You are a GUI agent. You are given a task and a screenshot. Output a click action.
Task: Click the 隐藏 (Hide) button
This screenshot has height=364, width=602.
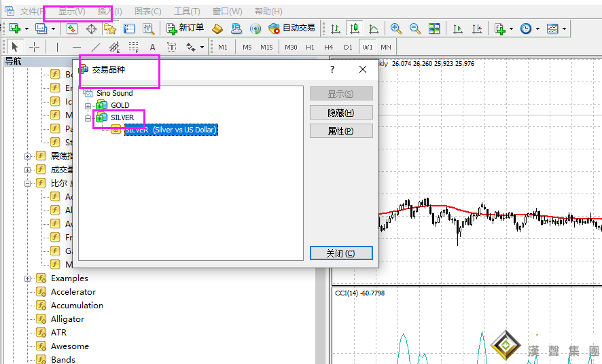tap(341, 113)
